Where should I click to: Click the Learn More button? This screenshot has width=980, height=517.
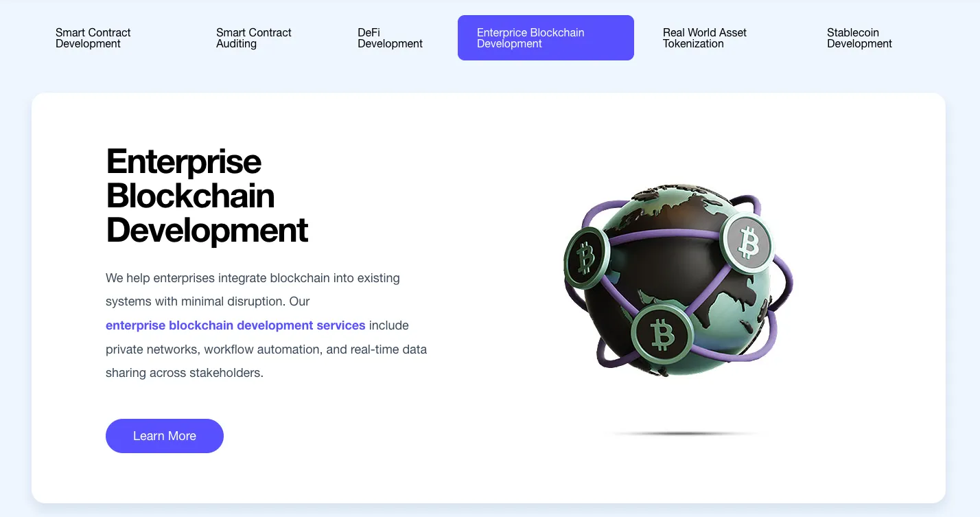coord(165,436)
